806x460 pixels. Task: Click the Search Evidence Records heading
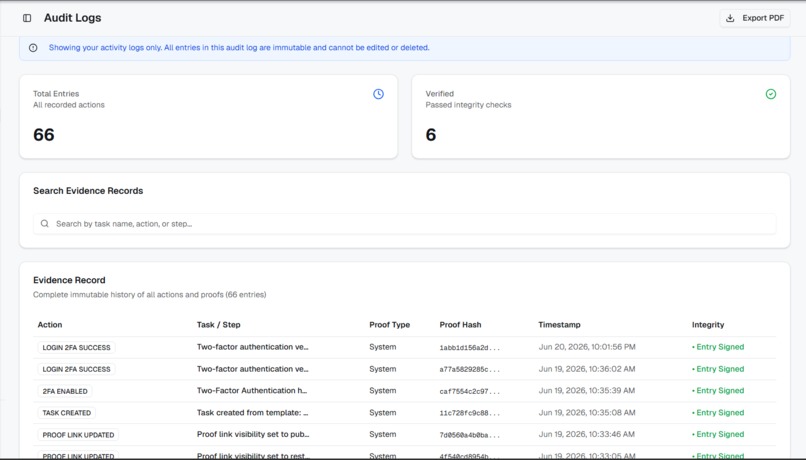coord(88,191)
